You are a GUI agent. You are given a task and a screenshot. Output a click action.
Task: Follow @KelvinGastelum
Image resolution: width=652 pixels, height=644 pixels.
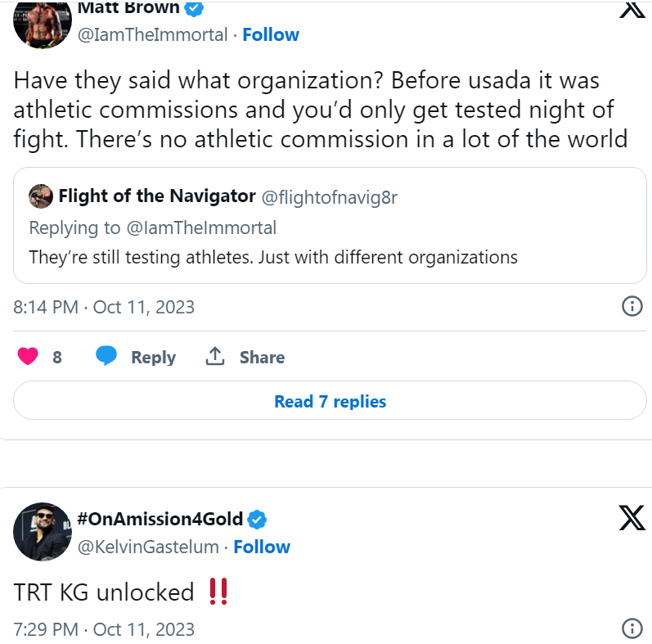click(x=262, y=547)
